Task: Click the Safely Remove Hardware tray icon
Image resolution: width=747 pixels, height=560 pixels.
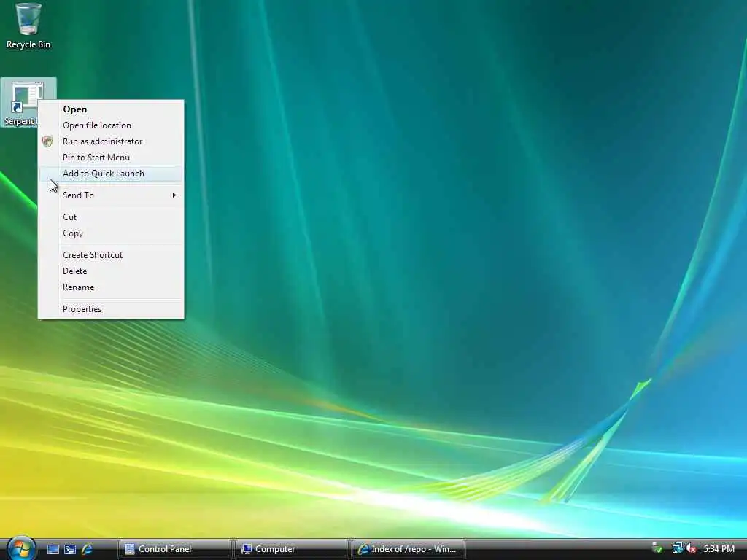Action: click(657, 548)
